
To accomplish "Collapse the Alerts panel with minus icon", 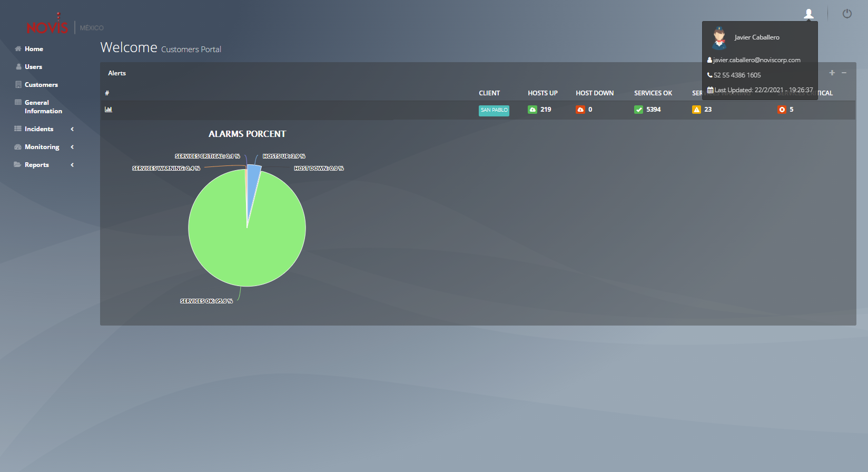I will [x=844, y=73].
